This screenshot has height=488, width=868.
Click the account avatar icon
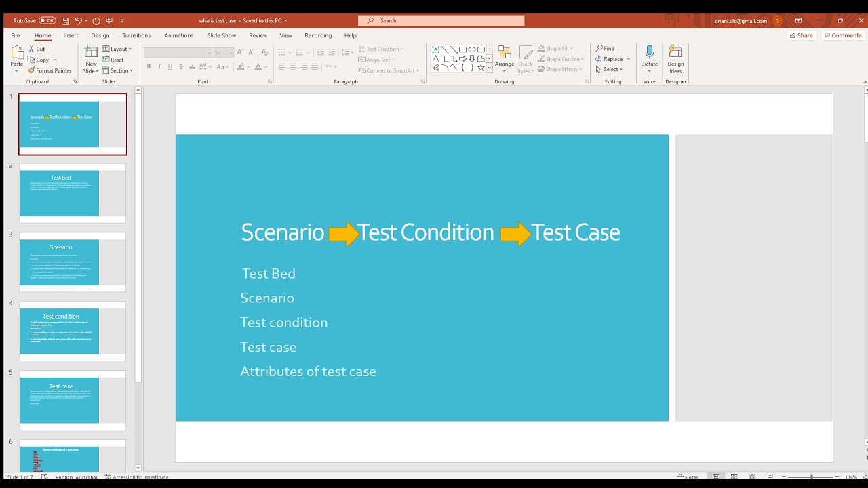778,21
